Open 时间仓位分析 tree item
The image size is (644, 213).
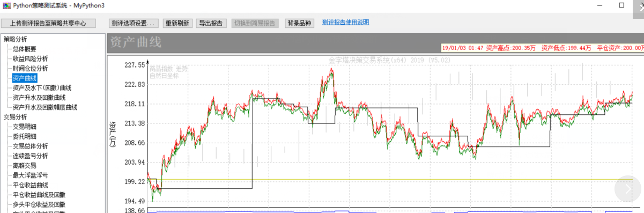point(30,68)
